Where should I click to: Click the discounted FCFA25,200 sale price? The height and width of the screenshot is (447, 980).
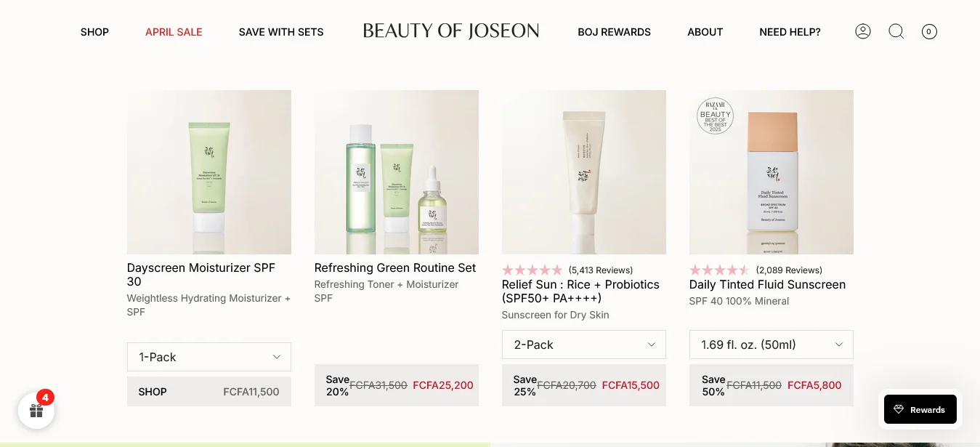[x=443, y=385]
